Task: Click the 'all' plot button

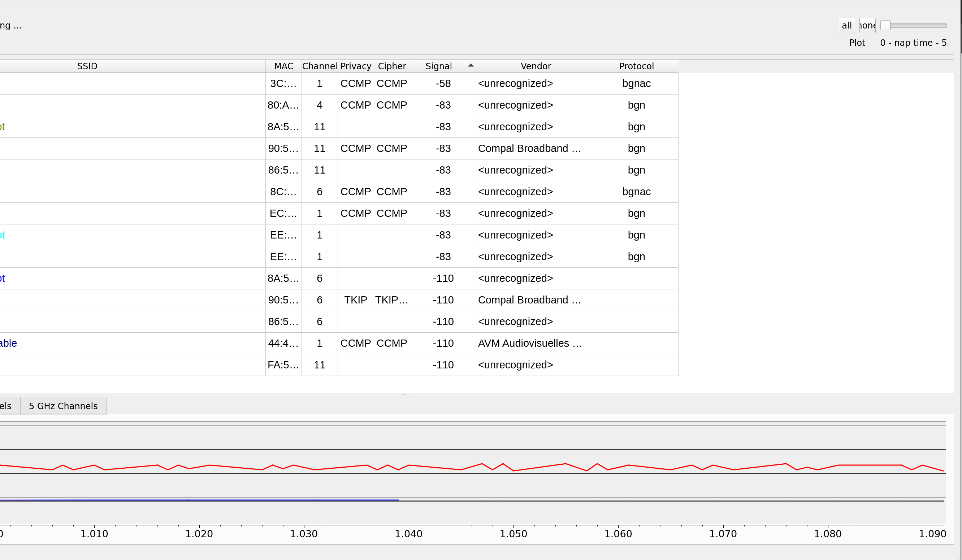Action: (x=846, y=26)
